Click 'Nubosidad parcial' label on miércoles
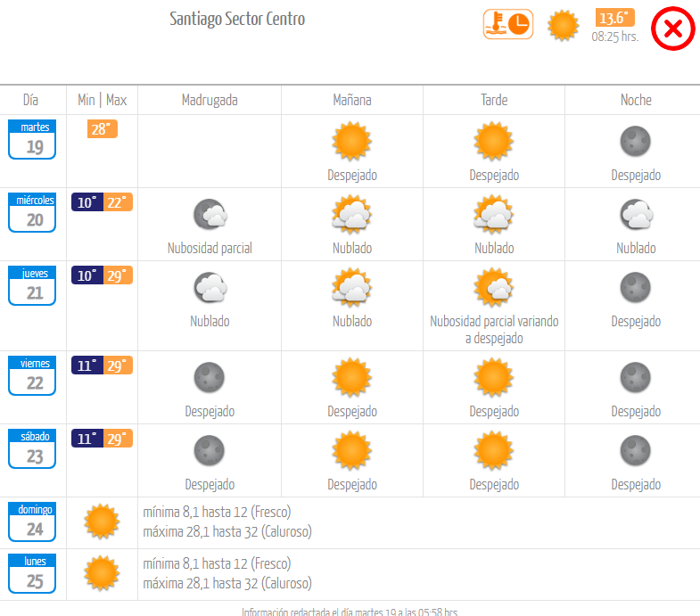 point(210,248)
